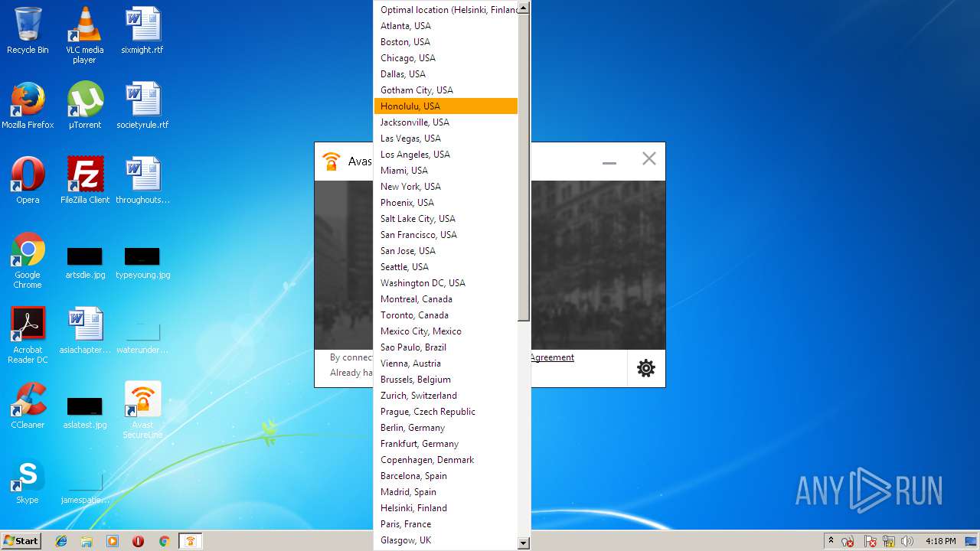
Task: Choose Optimal location (Helsinki, Finland)
Action: point(446,10)
